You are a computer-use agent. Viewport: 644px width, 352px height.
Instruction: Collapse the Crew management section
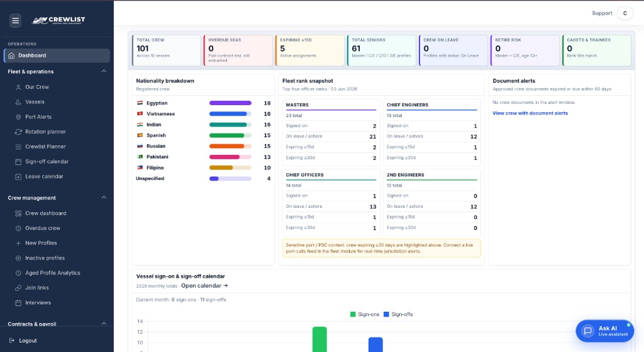click(x=104, y=197)
